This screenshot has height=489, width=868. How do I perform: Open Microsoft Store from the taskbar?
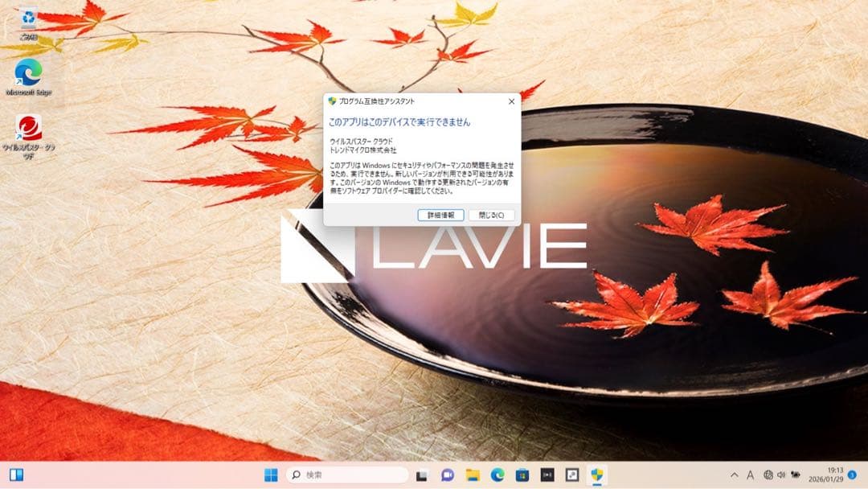click(x=523, y=475)
